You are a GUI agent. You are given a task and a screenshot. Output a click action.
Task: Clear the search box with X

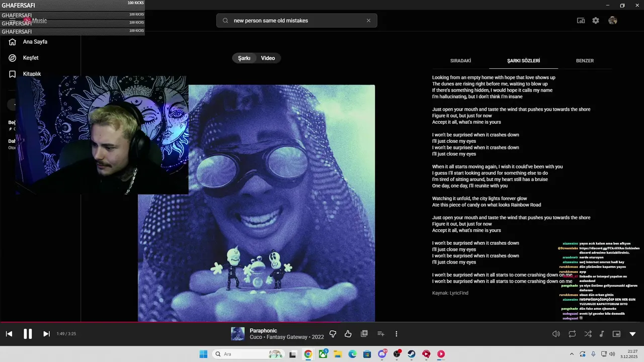click(368, 21)
